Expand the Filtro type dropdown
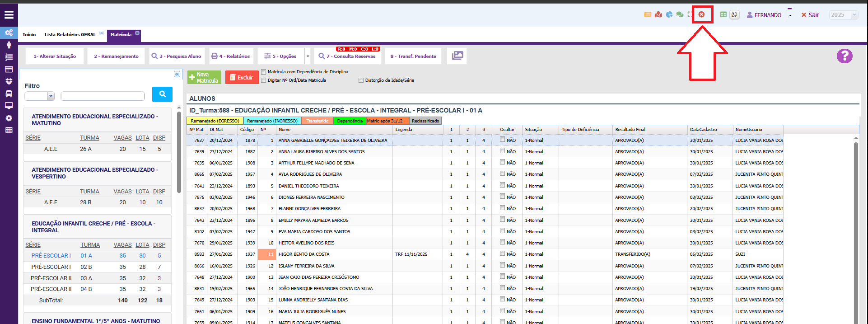The width and height of the screenshot is (868, 324). pyautogui.click(x=40, y=96)
